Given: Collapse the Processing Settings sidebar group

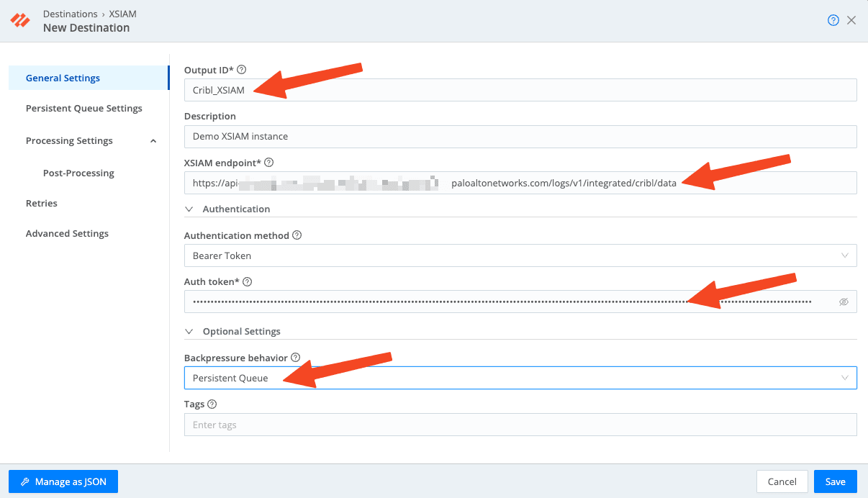Looking at the screenshot, I should tap(153, 141).
